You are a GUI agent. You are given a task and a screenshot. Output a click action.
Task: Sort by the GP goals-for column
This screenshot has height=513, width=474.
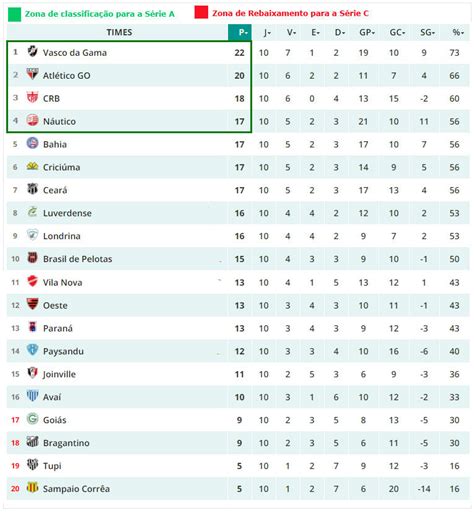coord(367,32)
